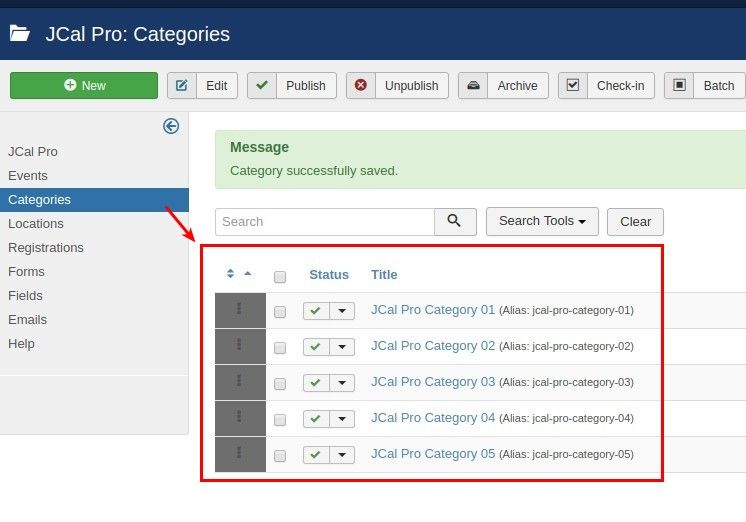Collapse the sidebar with the arrow icon
This screenshot has width=746, height=522.
tap(171, 126)
